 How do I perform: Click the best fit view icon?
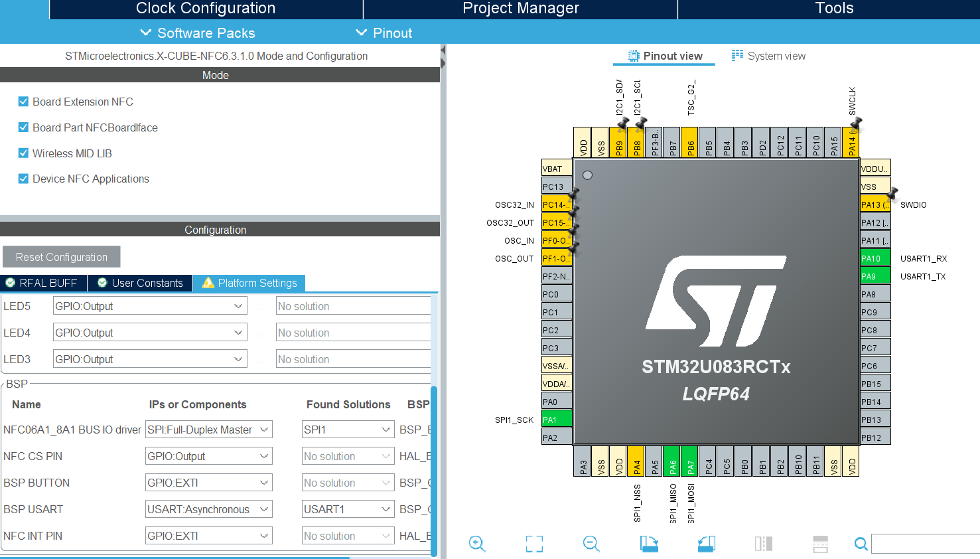534,544
